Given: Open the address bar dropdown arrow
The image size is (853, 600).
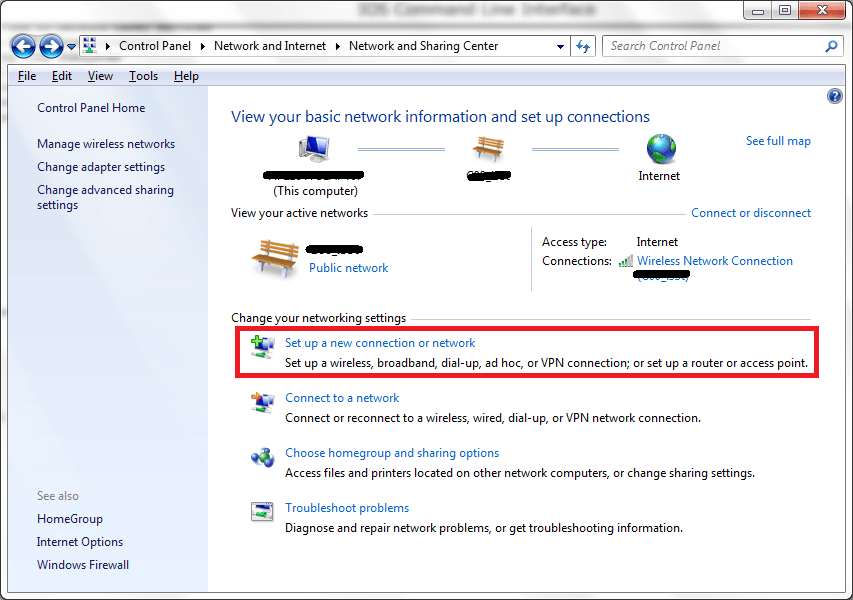Looking at the screenshot, I should pos(562,45).
